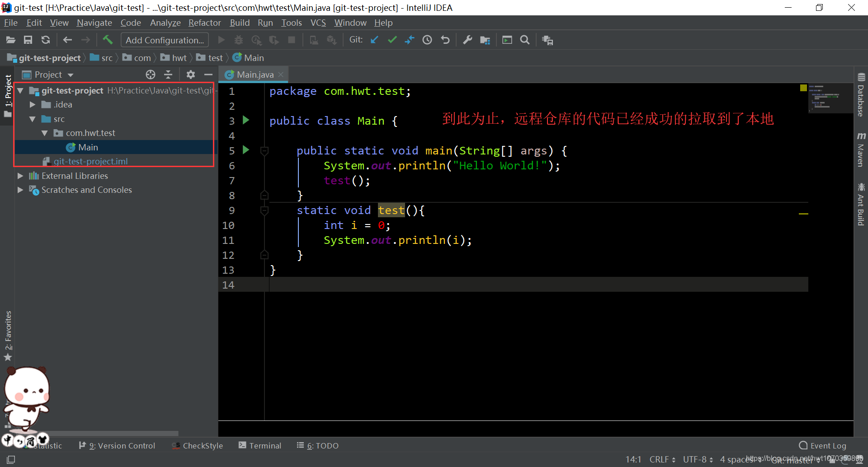868x467 pixels.
Task: Click the Open folder toolbar icon
Action: pos(10,40)
